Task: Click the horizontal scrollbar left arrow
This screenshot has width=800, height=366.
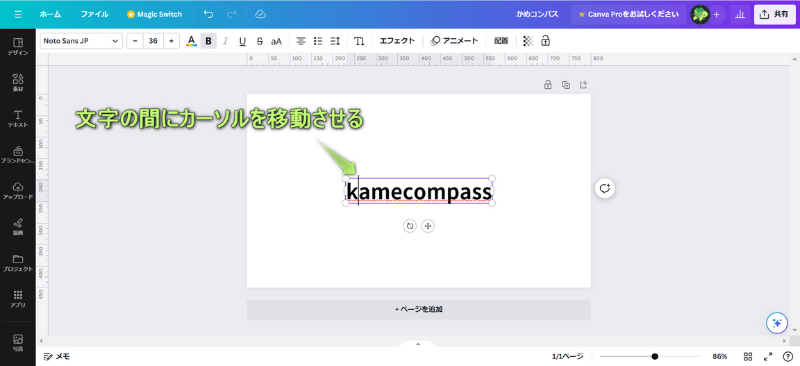Action: [x=41, y=340]
